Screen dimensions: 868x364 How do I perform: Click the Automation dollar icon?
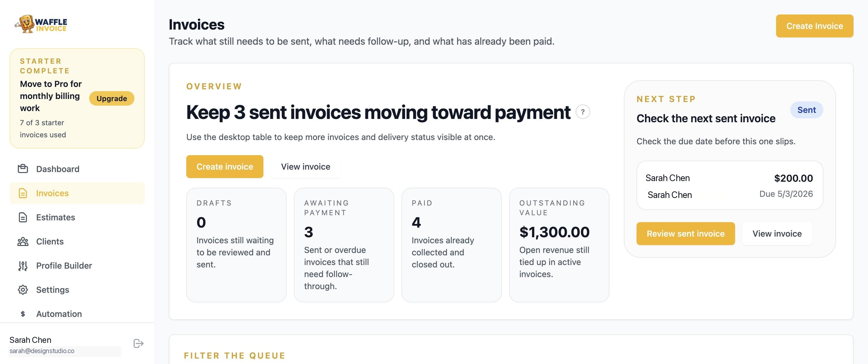[x=23, y=314]
